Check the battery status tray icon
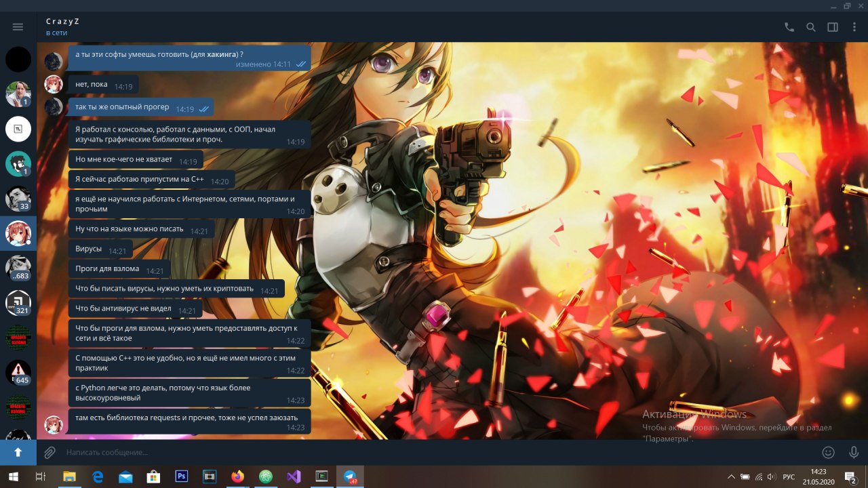 745,476
